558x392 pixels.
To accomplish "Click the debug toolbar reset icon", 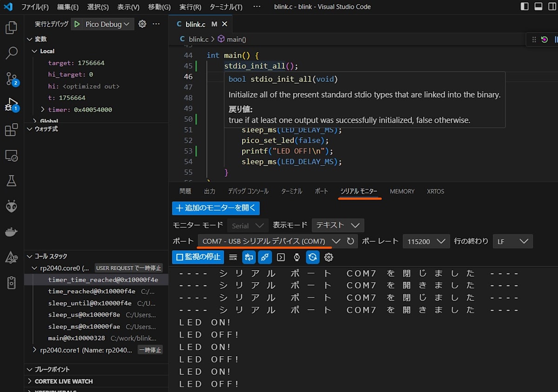I will click(x=545, y=40).
